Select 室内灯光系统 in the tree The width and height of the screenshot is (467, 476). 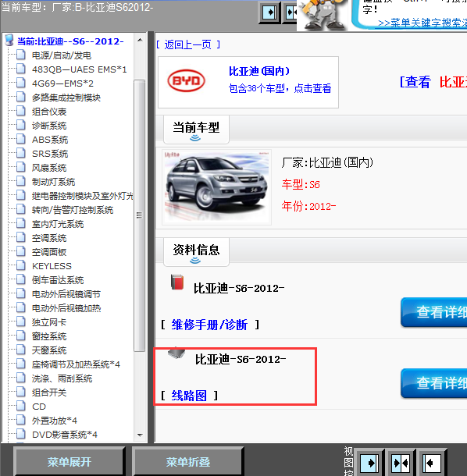(x=58, y=224)
